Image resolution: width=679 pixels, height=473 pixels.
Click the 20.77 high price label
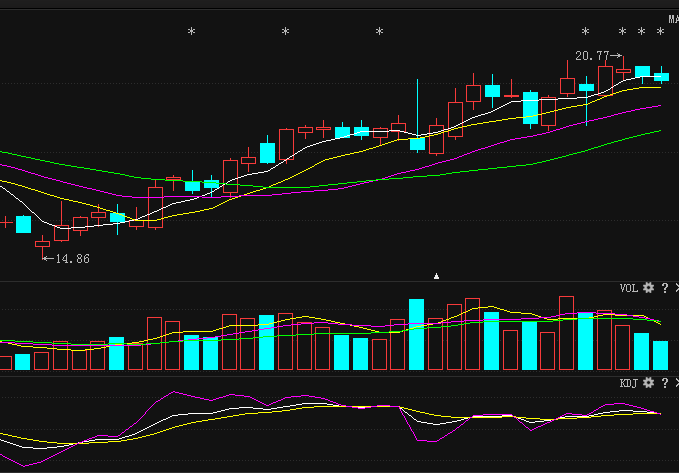pos(593,55)
